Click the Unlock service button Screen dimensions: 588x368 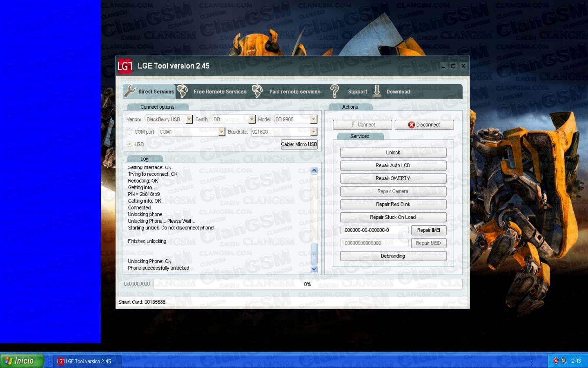point(393,153)
